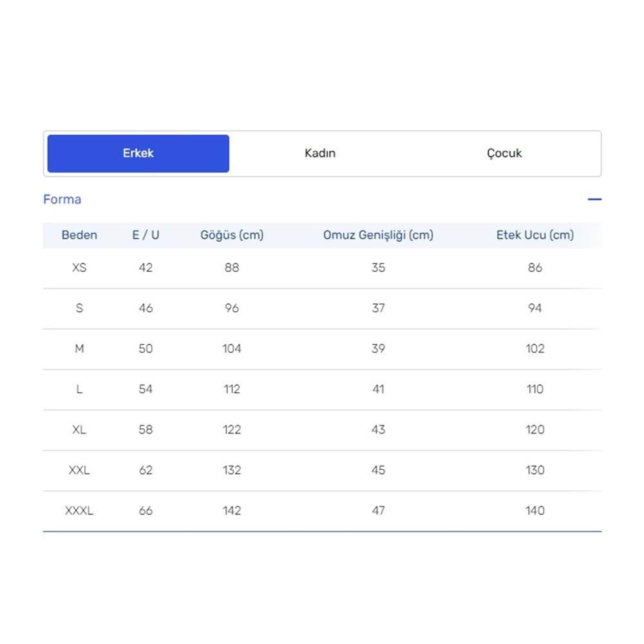
Task: Click the hem value 86 cell
Action: (535, 267)
